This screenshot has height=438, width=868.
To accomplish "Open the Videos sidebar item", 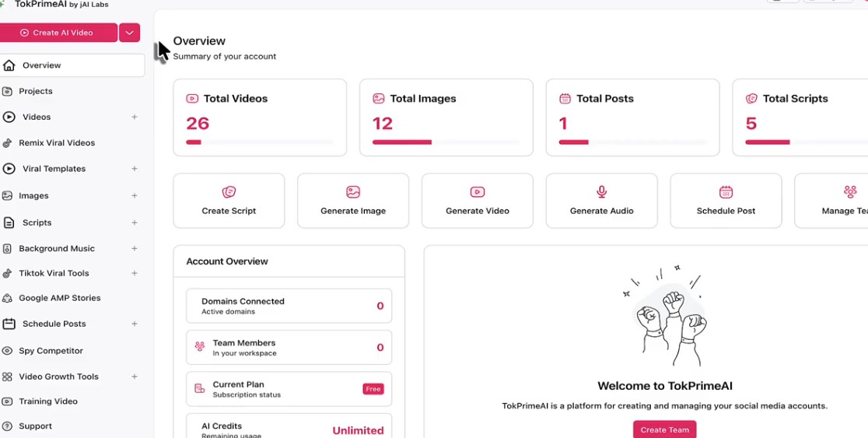I will click(37, 117).
